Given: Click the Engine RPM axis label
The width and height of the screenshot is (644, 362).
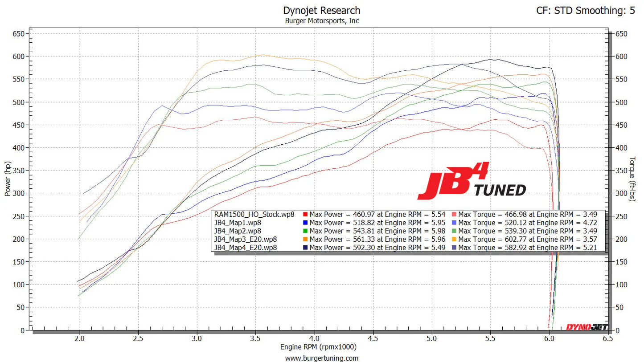Looking at the screenshot, I should pos(319,347).
